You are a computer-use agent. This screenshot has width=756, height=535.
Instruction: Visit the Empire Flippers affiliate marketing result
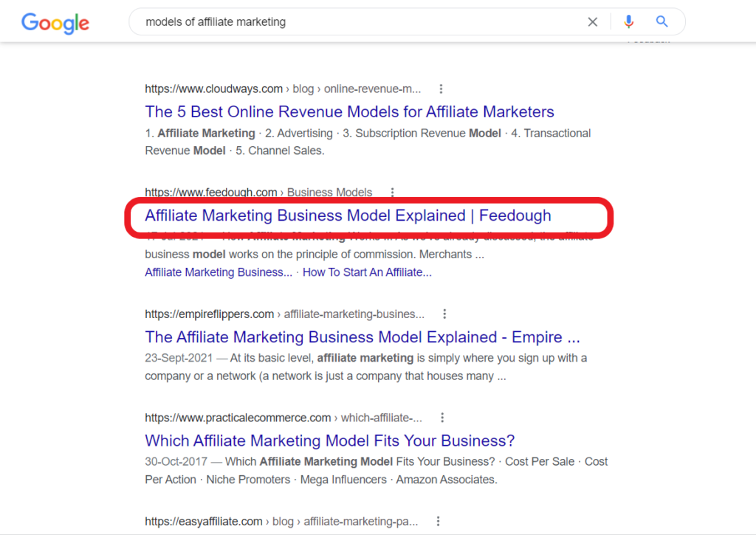point(362,336)
